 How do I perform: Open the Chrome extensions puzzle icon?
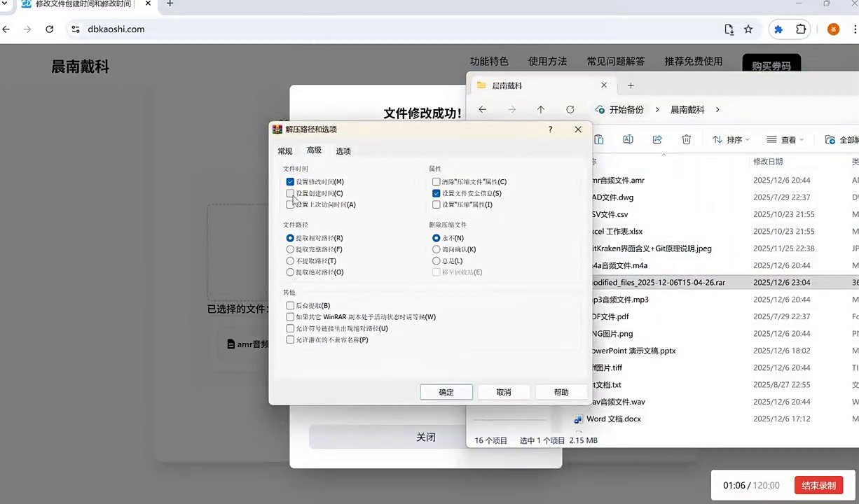click(x=801, y=29)
